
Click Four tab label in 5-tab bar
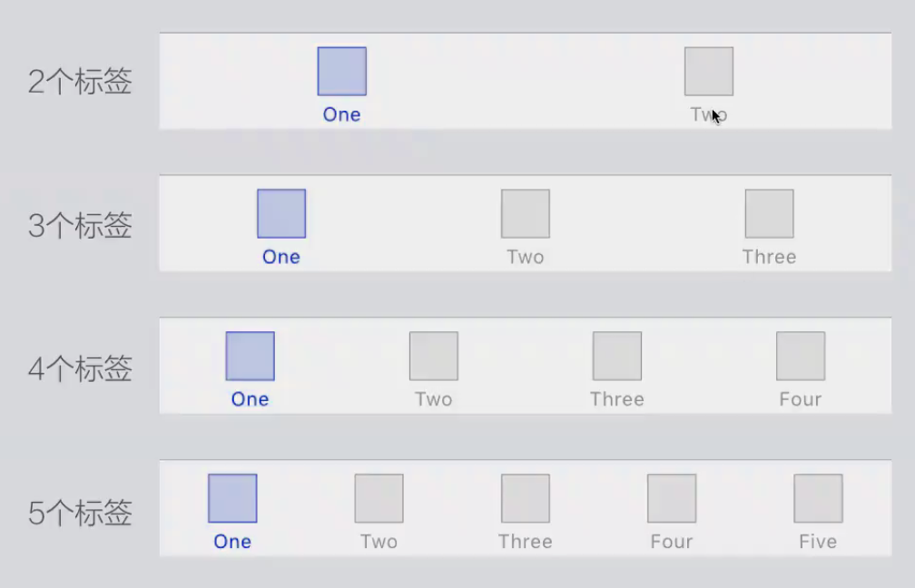coord(672,542)
